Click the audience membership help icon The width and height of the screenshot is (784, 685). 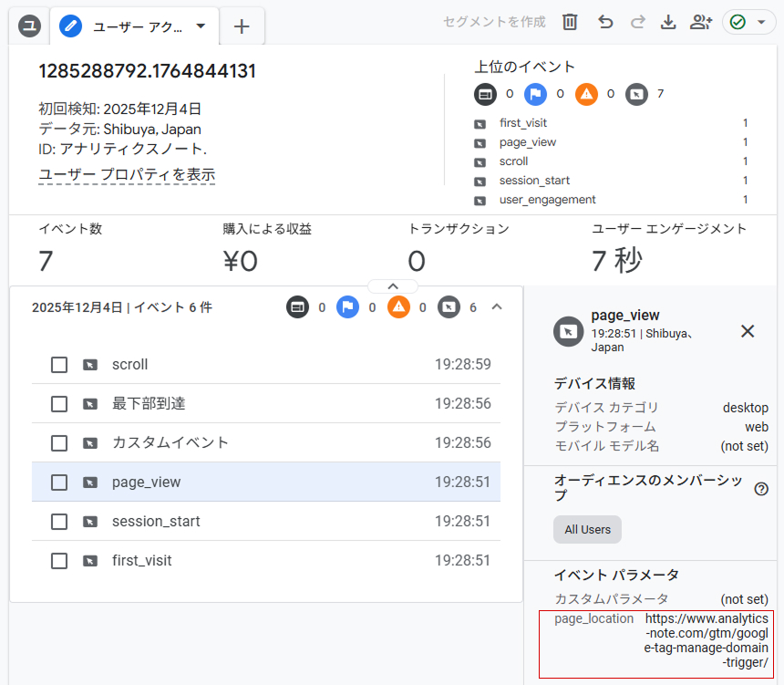coord(761,489)
